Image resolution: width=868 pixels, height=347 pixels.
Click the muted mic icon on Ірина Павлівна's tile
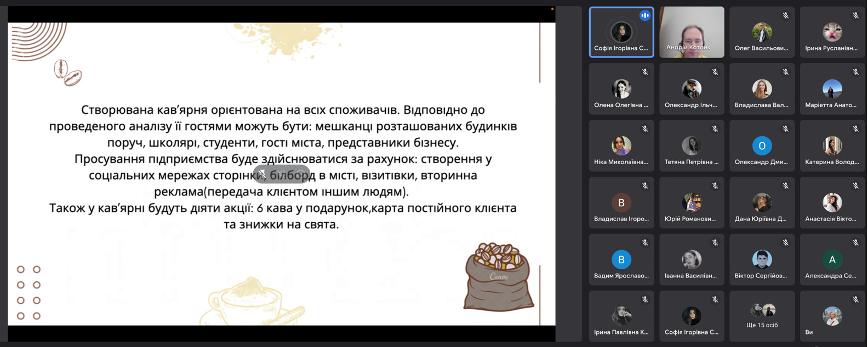pos(645,299)
